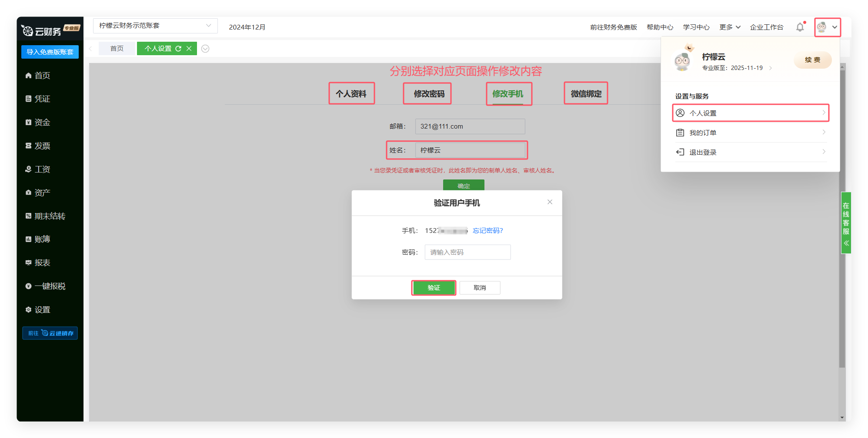Close the 验证用户手机 dialog via X
The width and height of the screenshot is (868, 438).
(x=550, y=202)
